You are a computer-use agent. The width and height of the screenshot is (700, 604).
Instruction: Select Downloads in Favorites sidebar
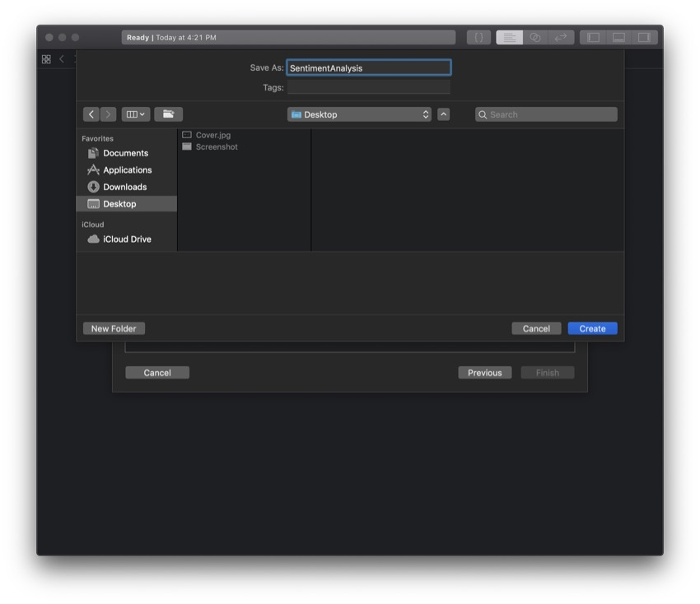pyautogui.click(x=126, y=187)
